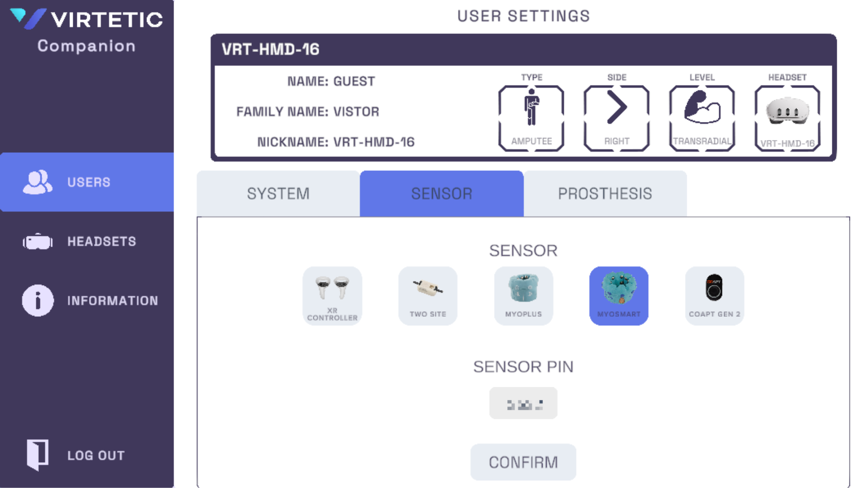Switch to the System tab
868x488 pixels.
(x=278, y=194)
